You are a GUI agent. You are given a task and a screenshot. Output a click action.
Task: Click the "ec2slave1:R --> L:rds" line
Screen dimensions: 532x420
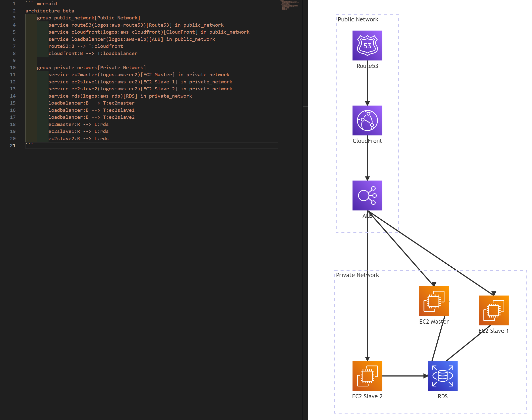coord(78,131)
